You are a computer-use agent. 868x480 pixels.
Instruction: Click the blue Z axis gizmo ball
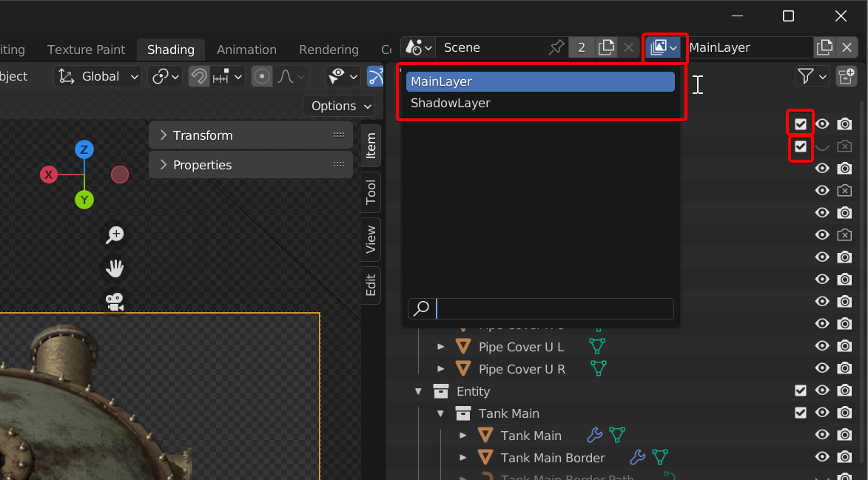pos(84,150)
